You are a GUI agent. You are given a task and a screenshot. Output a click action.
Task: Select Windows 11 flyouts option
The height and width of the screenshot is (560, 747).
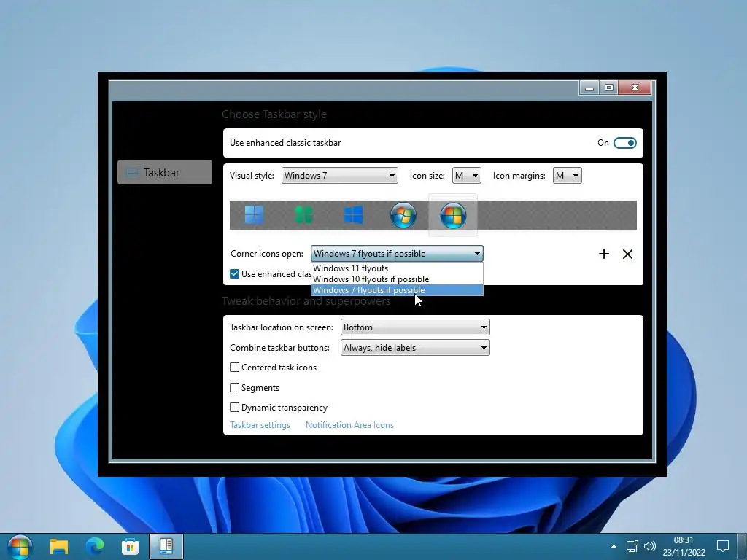tap(397, 268)
